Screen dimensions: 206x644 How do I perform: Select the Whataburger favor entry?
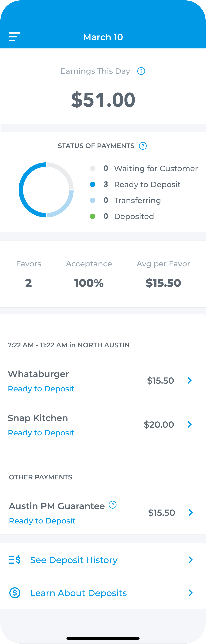coord(103,380)
